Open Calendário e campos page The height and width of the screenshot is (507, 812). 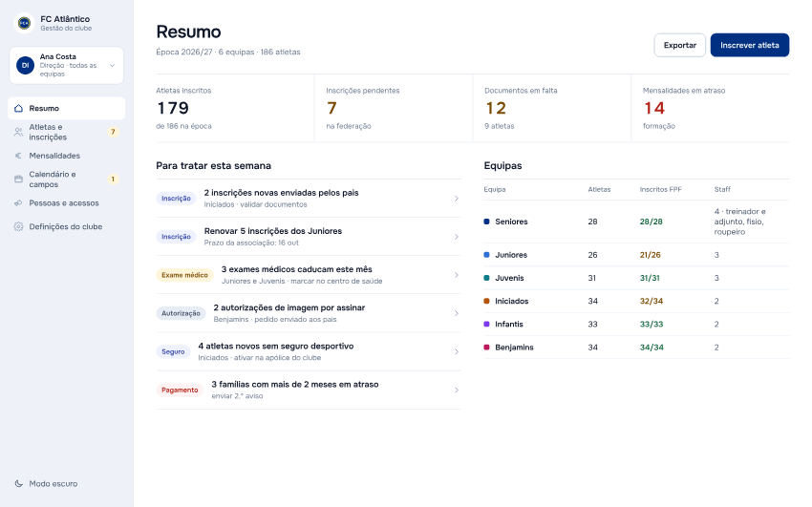[x=66, y=180]
